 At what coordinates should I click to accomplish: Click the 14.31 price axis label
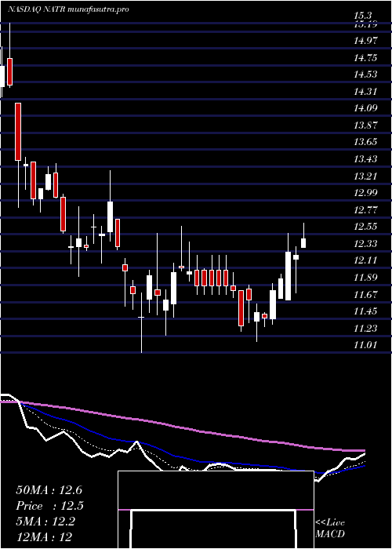(x=365, y=92)
